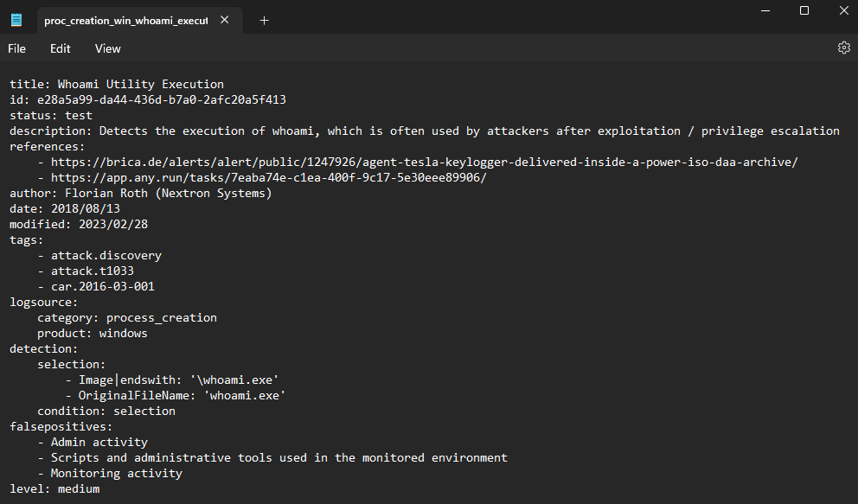
Task: Click the Notepad app icon in title bar
Action: point(16,20)
